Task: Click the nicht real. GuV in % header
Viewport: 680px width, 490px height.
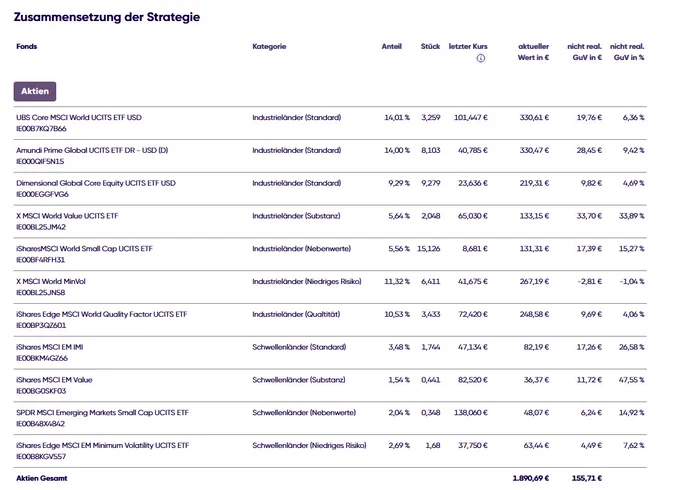Action: click(x=627, y=52)
